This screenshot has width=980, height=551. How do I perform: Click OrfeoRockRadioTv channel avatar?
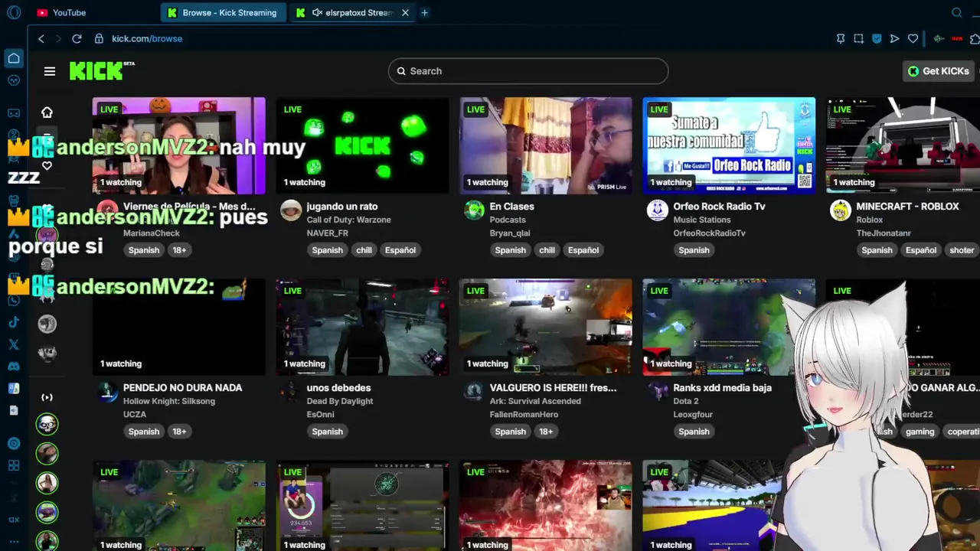658,210
